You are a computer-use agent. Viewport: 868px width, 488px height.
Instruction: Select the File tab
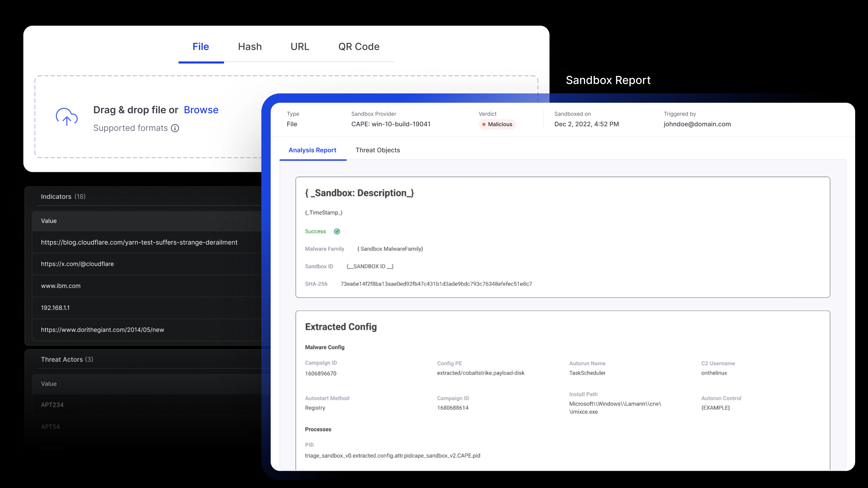click(200, 46)
